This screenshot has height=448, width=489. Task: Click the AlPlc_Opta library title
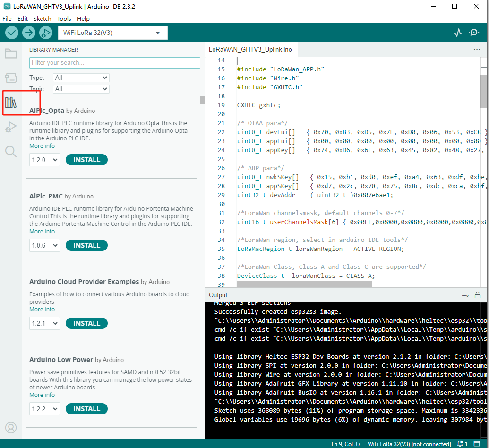47,111
